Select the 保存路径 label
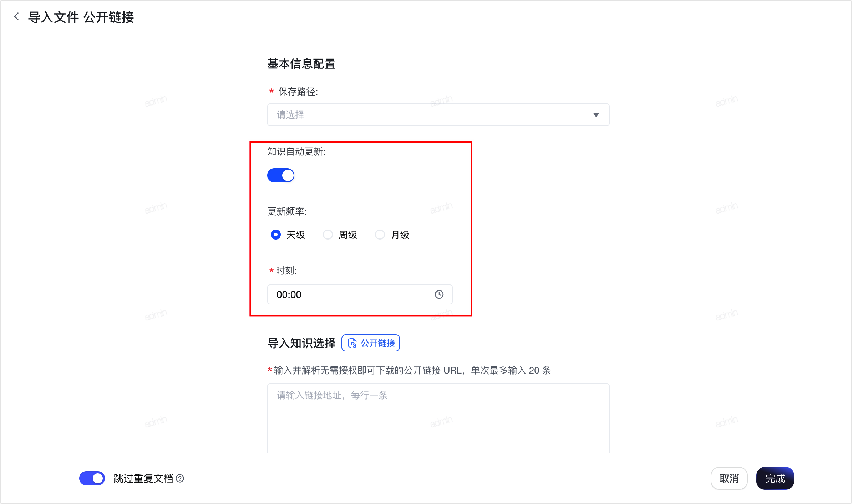Screen dimensions: 852x504 coord(298,92)
